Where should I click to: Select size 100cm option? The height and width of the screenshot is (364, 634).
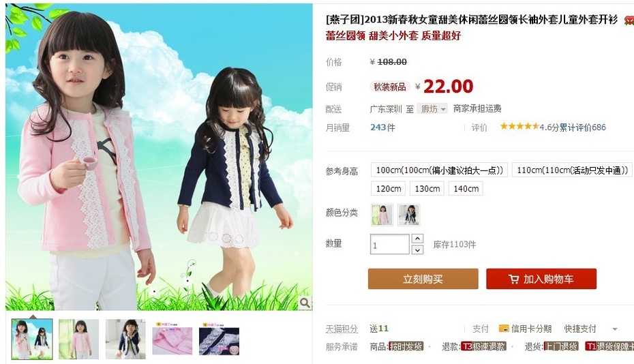[x=439, y=170]
